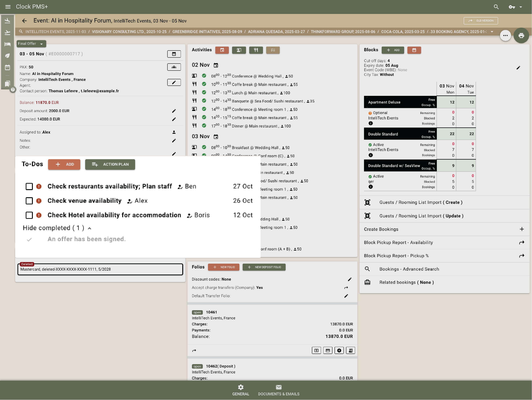This screenshot has width=532, height=400.
Task: Click the cash payment icon on folio 10461
Action: click(x=316, y=350)
